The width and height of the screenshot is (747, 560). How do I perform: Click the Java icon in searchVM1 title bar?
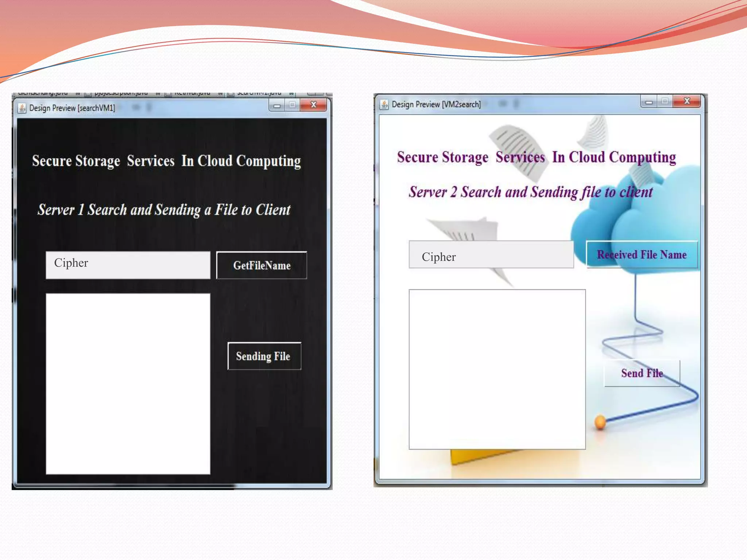click(x=22, y=108)
